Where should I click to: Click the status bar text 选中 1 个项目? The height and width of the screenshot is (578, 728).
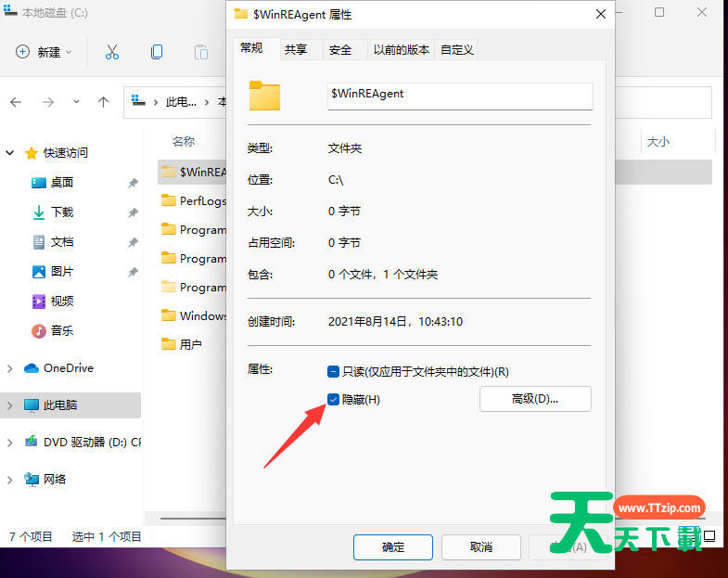(107, 536)
